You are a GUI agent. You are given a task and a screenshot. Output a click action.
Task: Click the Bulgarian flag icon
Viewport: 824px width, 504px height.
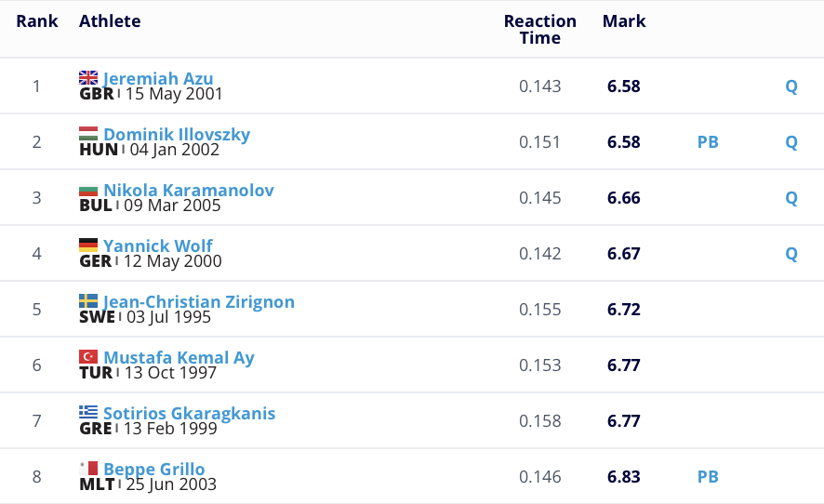88,190
